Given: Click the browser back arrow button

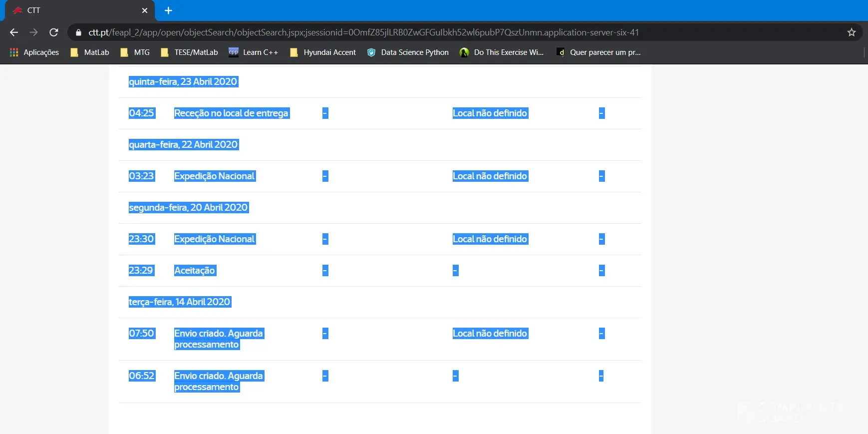Looking at the screenshot, I should [14, 32].
